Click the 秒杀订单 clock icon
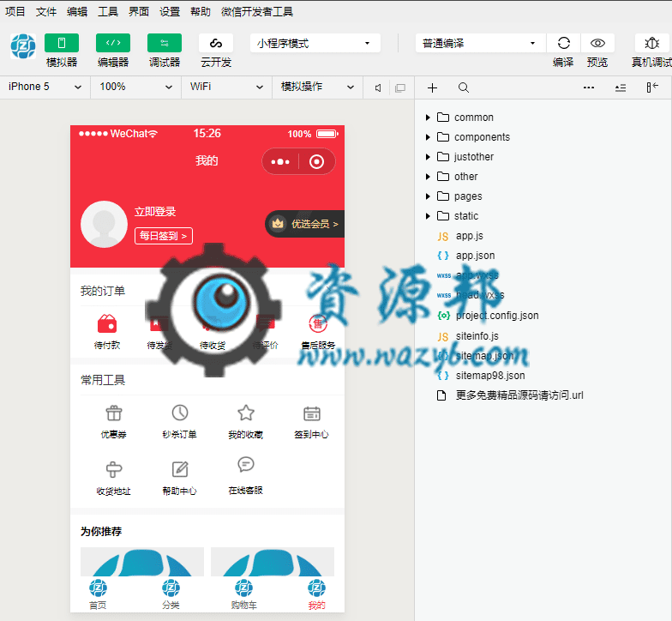Image resolution: width=672 pixels, height=621 pixels. (x=180, y=413)
